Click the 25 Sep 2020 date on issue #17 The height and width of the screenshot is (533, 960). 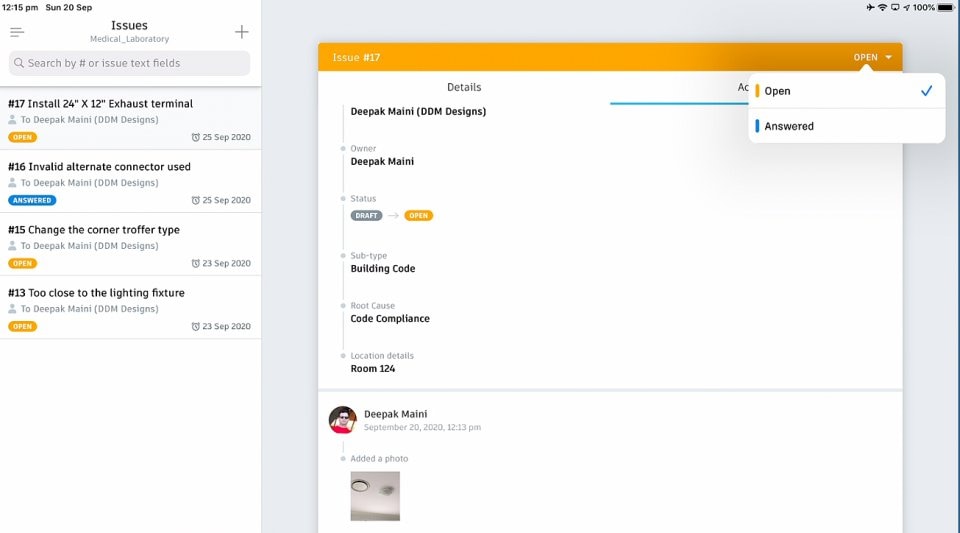[x=227, y=137]
